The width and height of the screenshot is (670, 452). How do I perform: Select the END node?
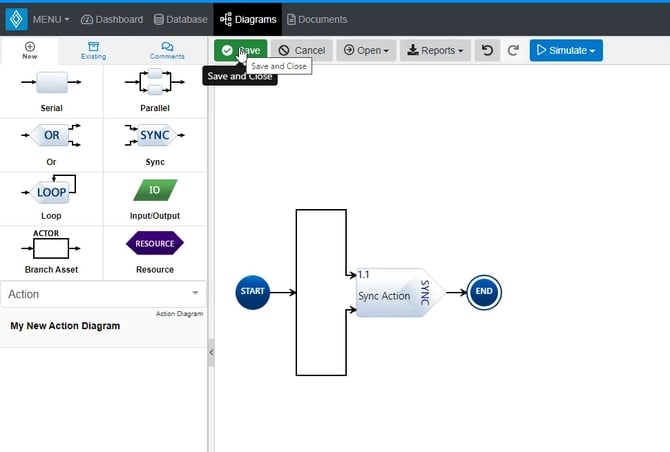pyautogui.click(x=484, y=292)
